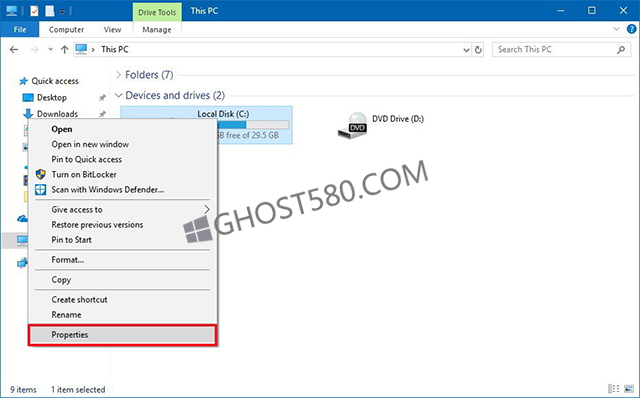Screen dimensions: 640x398
Task: Click the Forward navigation arrow
Action: tap(34, 49)
